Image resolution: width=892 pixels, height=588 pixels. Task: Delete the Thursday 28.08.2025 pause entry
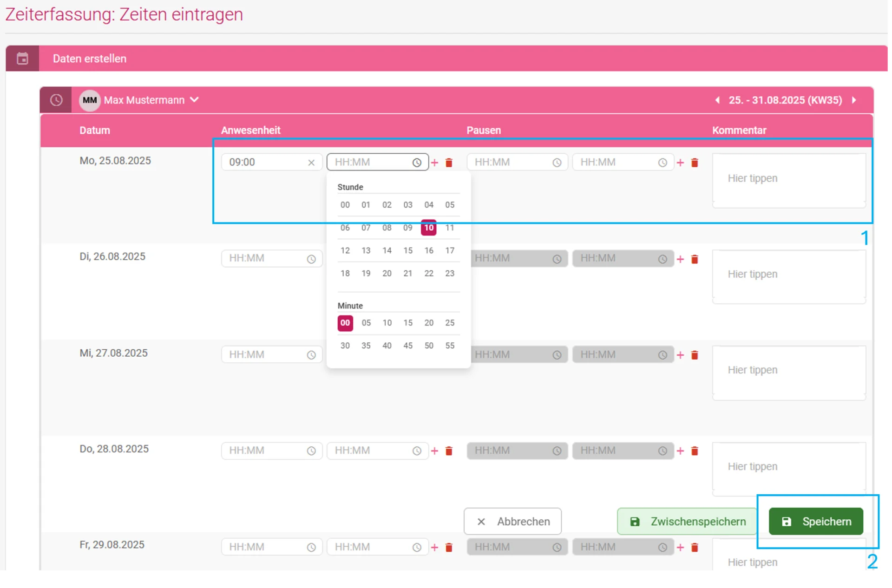pyautogui.click(x=695, y=451)
